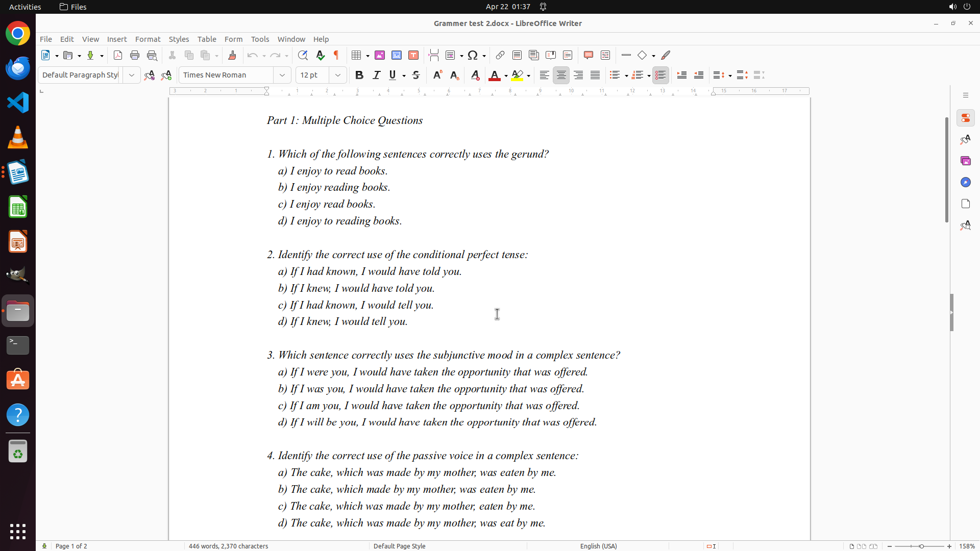Expand the font name dropdown
Image resolution: width=980 pixels, height=551 pixels.
click(x=282, y=75)
